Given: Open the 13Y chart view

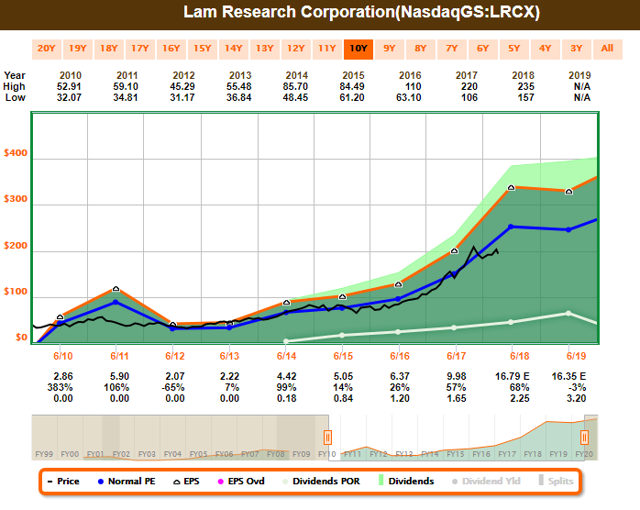Looking at the screenshot, I should click(265, 49).
